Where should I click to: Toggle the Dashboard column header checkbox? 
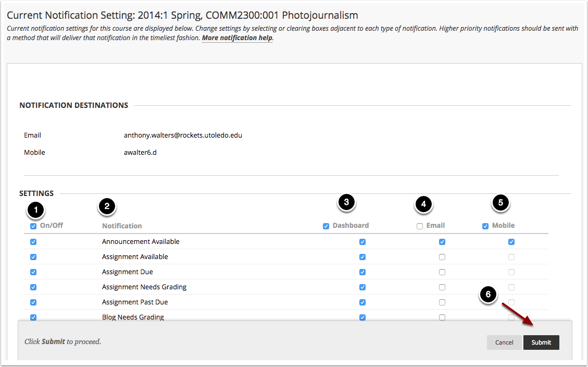[x=326, y=226]
